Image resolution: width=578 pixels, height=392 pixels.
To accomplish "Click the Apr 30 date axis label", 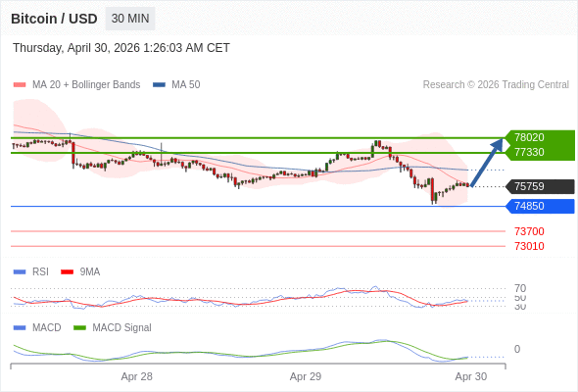I will (x=471, y=376).
